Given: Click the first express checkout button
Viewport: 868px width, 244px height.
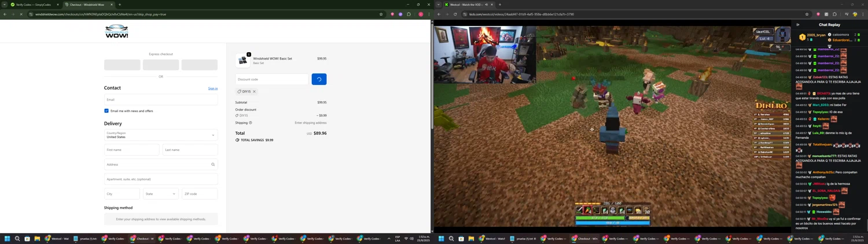Looking at the screenshot, I should coord(122,65).
